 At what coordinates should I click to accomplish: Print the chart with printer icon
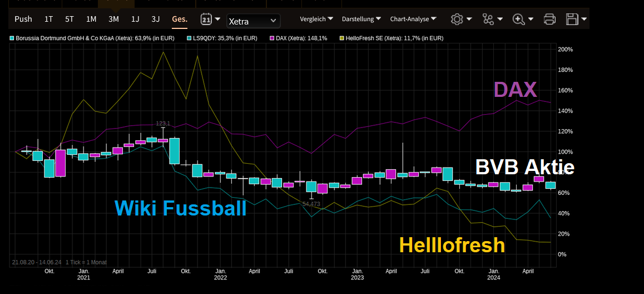click(x=549, y=19)
